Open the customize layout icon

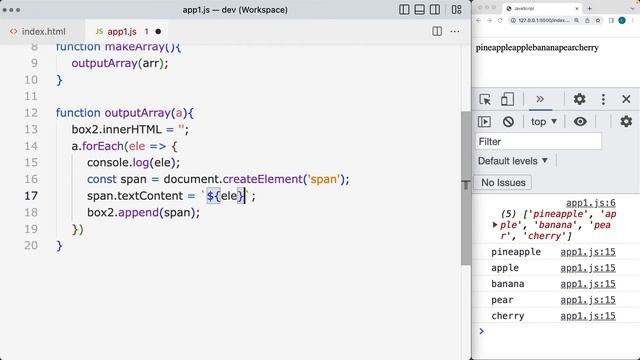click(x=456, y=9)
